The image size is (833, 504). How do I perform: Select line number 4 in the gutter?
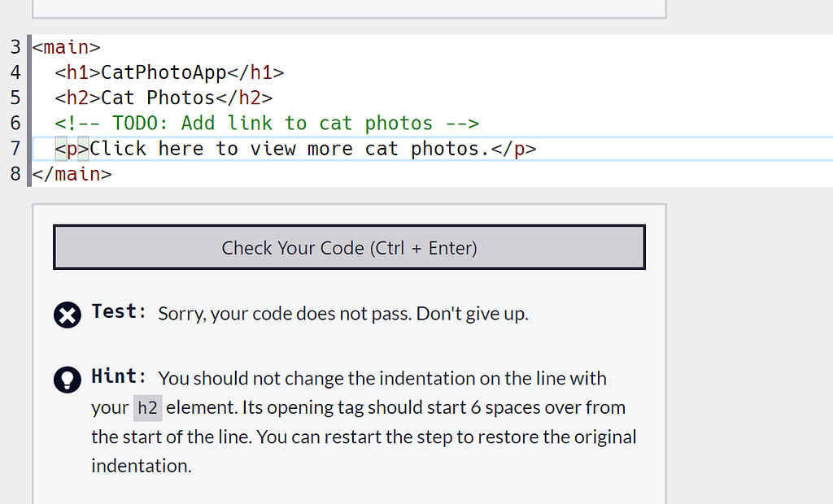coord(15,72)
